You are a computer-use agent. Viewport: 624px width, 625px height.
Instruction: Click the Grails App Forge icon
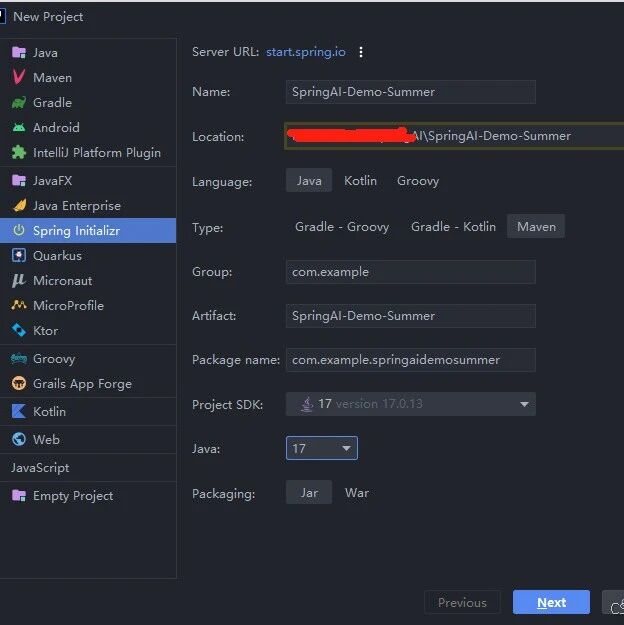pos(19,383)
